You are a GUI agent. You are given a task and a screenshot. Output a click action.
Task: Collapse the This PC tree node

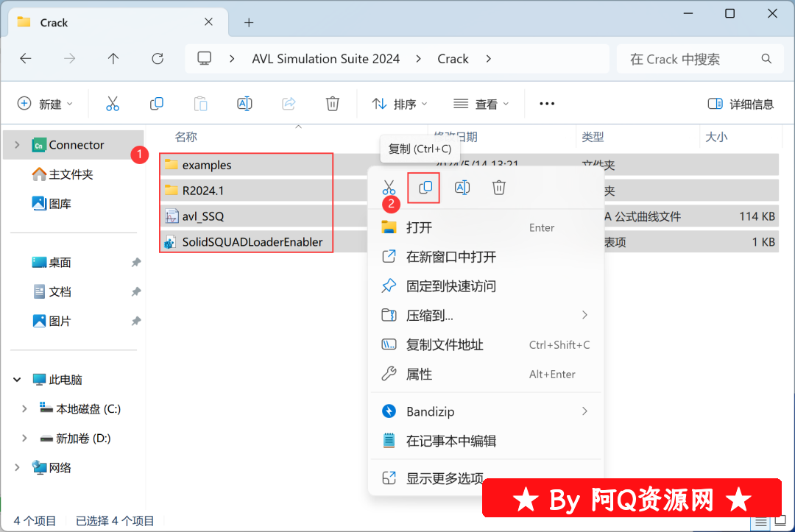[17, 380]
